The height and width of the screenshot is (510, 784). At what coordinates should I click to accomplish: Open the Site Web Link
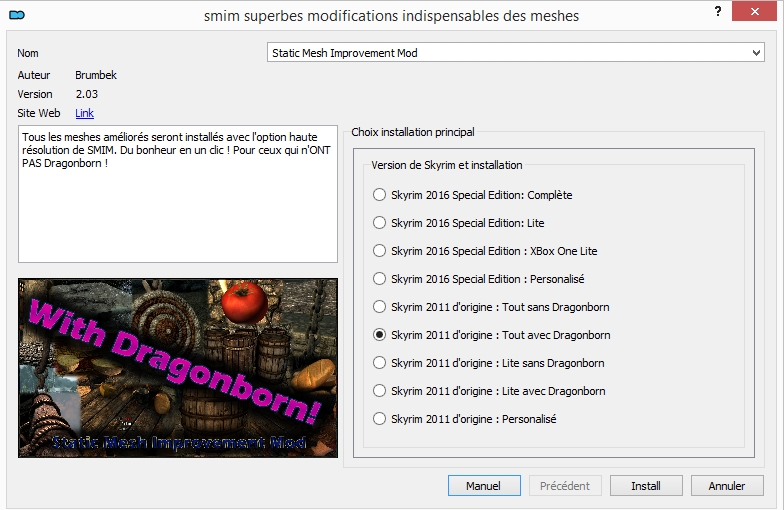(x=84, y=113)
